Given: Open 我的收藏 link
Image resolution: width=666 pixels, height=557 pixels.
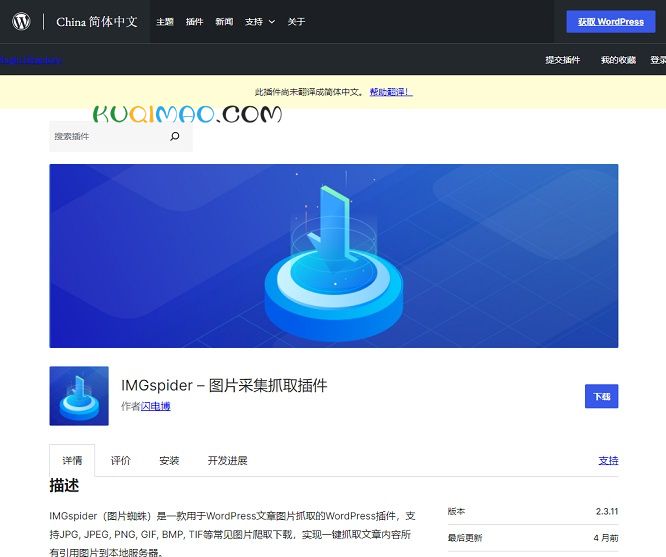Looking at the screenshot, I should pyautogui.click(x=618, y=60).
